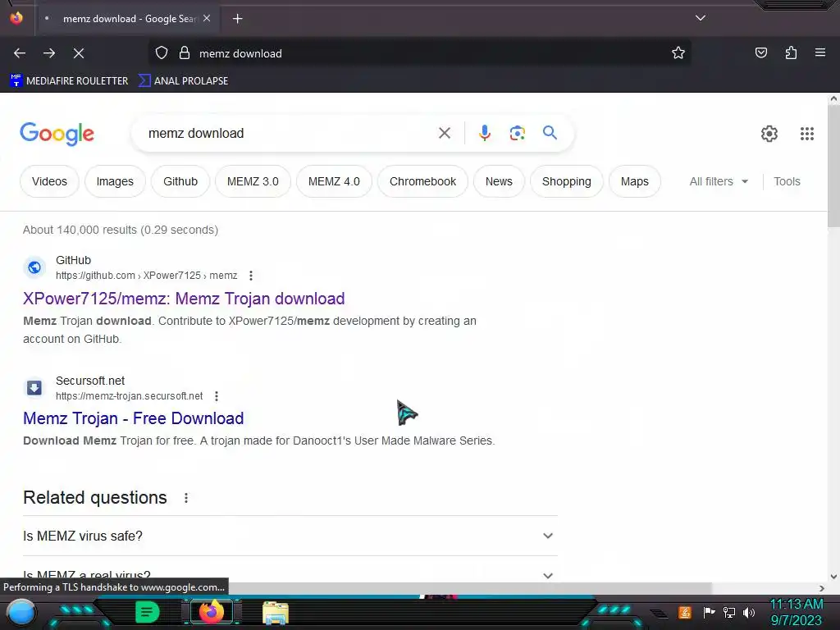Screen dimensions: 840x630
Task: Click the right arrow of horizontal scrollbar
Action: pos(821,588)
